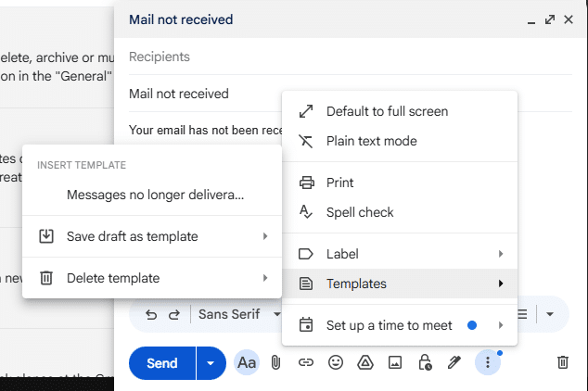Choose Print in the options menu
This screenshot has width=588, height=391.
339,183
